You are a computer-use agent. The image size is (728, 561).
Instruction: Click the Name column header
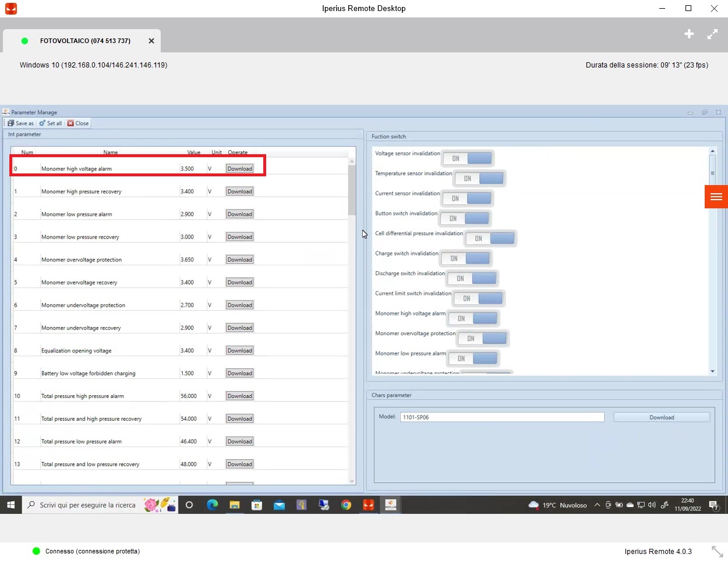[111, 152]
